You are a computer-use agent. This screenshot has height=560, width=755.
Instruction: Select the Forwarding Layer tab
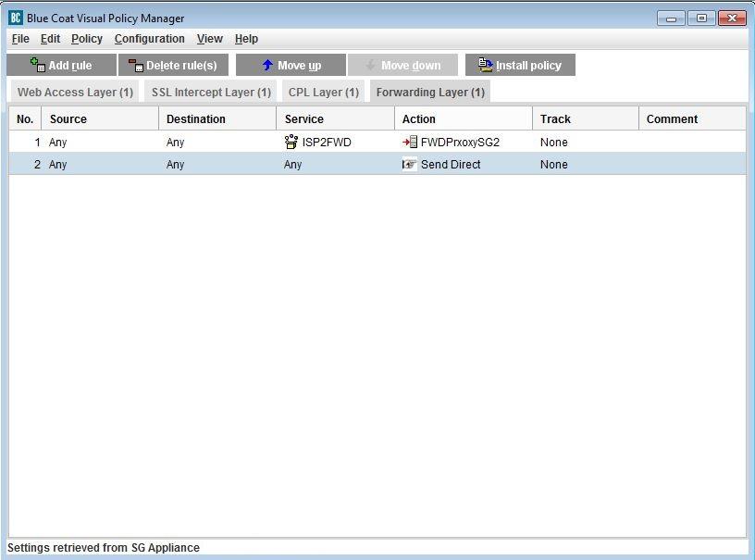(x=430, y=93)
